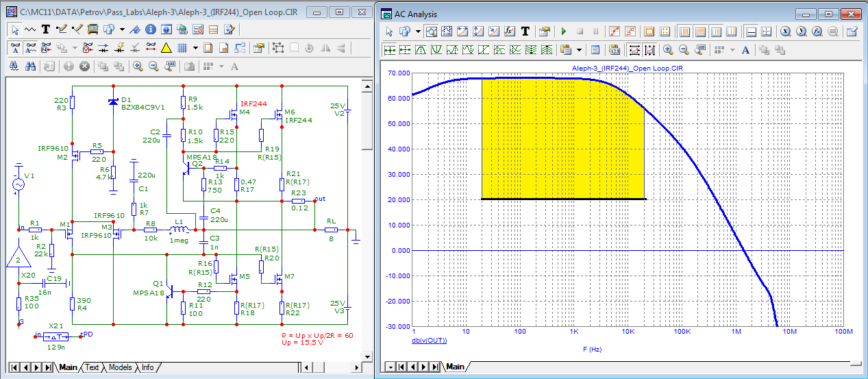Click the db(v(OUT)) plot label link
Viewport: 868px width, 379px height.
[x=429, y=340]
